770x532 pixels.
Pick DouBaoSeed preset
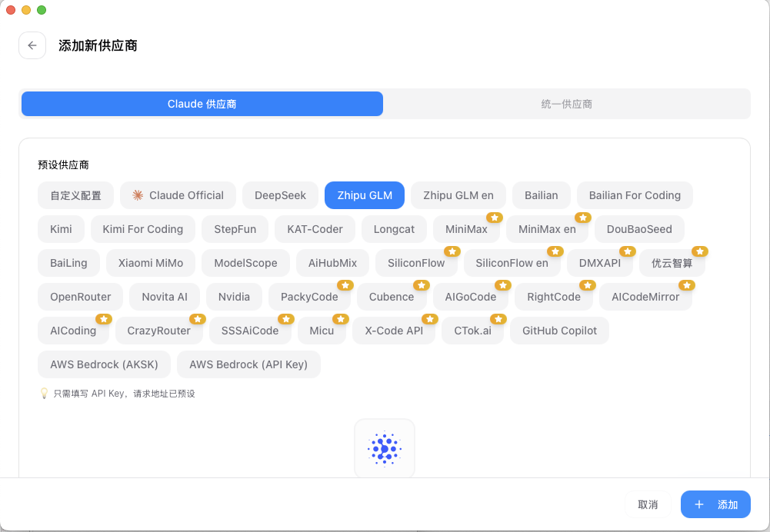click(x=639, y=229)
